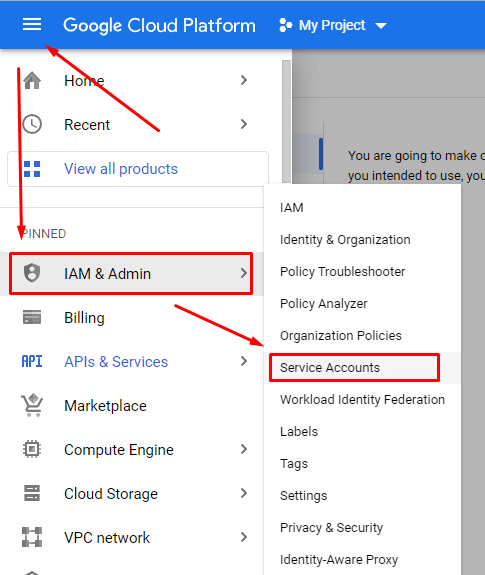Click the VPC network icon
485x575 pixels.
(32, 537)
